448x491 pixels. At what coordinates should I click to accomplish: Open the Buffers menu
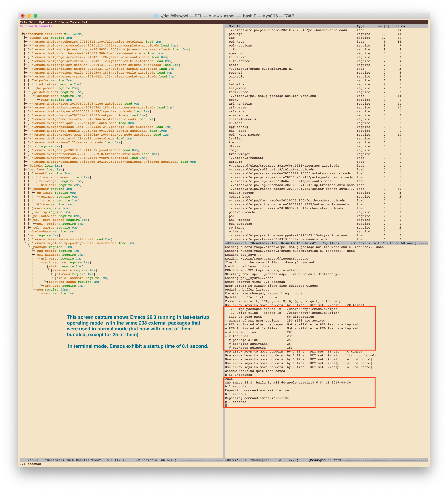pos(61,22)
